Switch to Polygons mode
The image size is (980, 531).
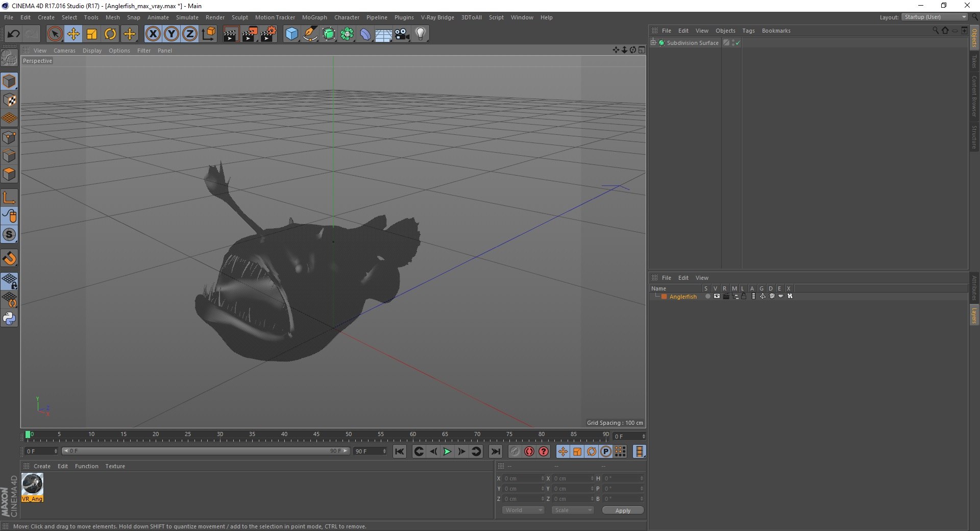point(9,174)
